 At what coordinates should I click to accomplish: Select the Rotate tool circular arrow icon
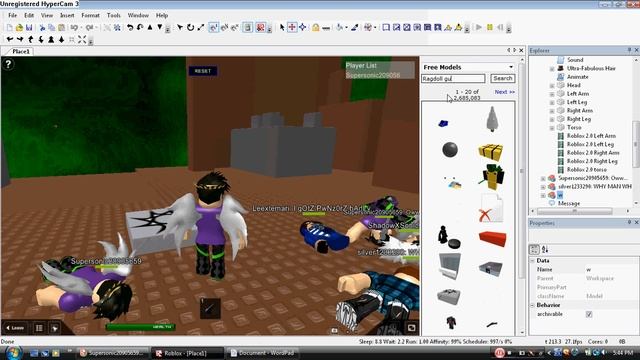[190, 28]
